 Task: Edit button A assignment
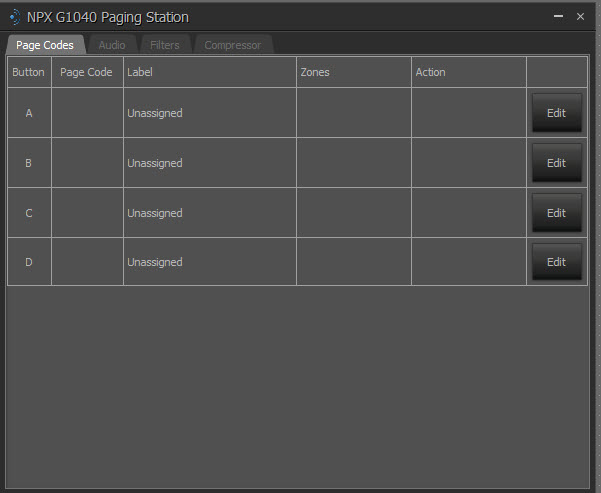556,113
